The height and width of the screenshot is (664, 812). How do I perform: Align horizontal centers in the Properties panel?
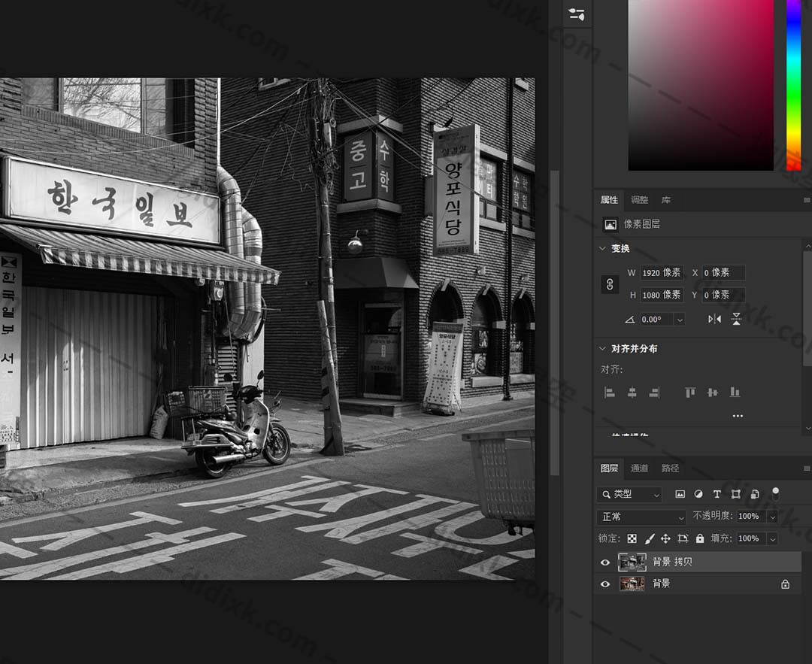(632, 393)
